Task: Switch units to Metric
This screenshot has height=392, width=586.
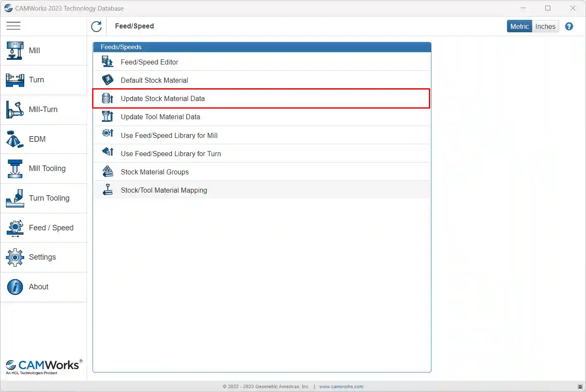Action: [519, 26]
